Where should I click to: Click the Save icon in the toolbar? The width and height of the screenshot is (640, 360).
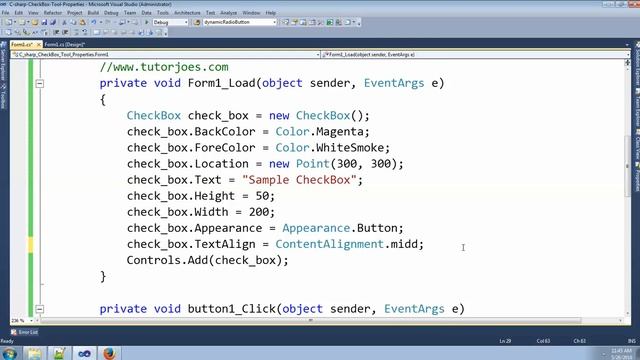click(x=44, y=22)
